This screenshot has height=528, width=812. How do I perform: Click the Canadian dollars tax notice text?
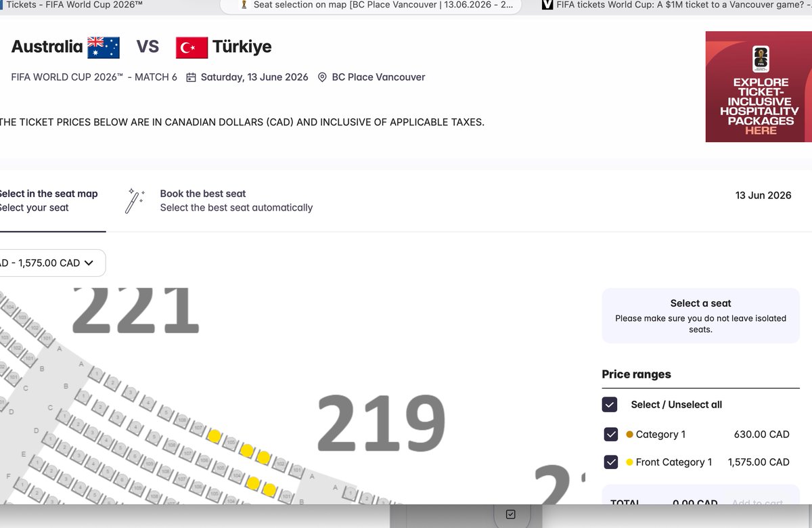click(242, 123)
